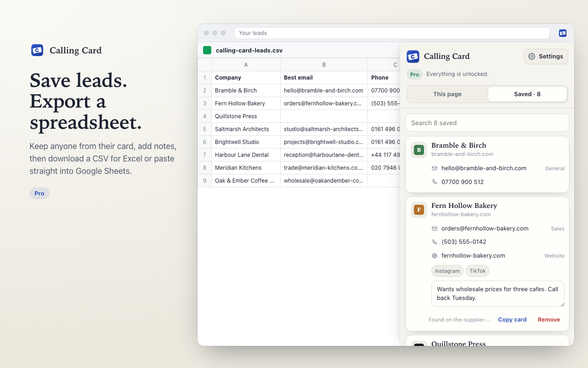This screenshot has height=368, width=588.
Task: Open the fernhollow-bakery.com link labeled Website
Action: (x=473, y=256)
